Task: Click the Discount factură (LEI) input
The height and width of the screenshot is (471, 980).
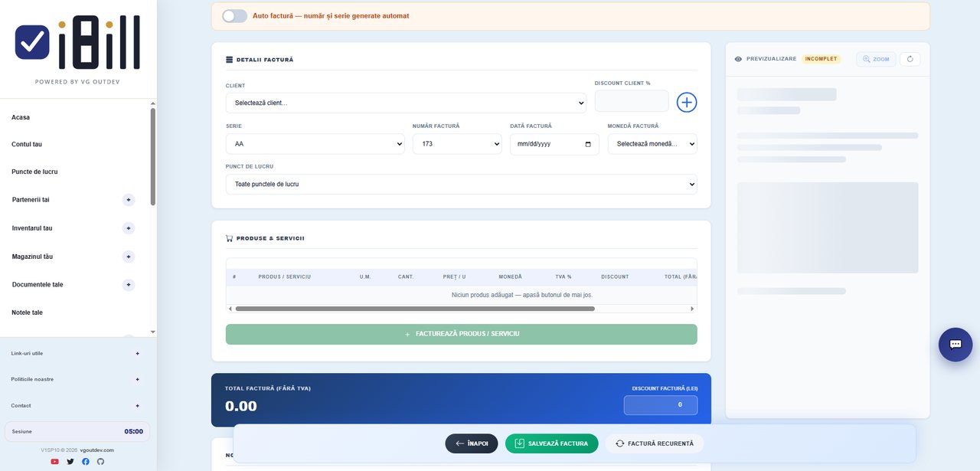Action: tap(660, 405)
